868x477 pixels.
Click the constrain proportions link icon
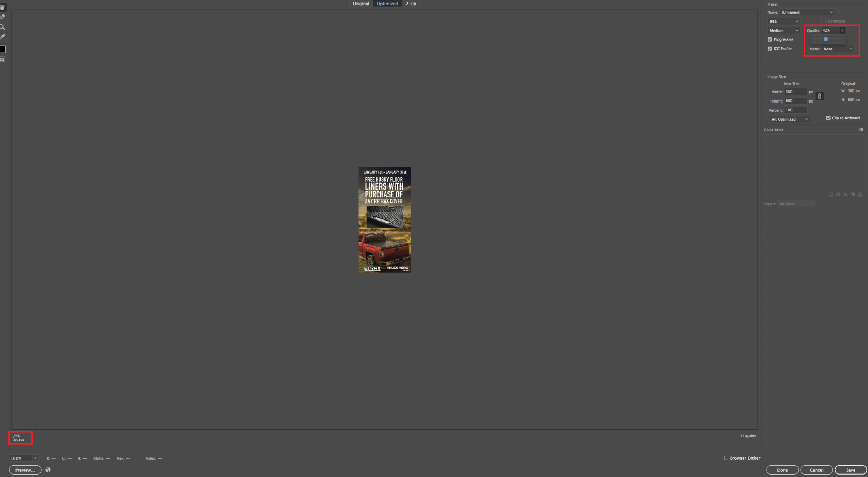(x=819, y=96)
